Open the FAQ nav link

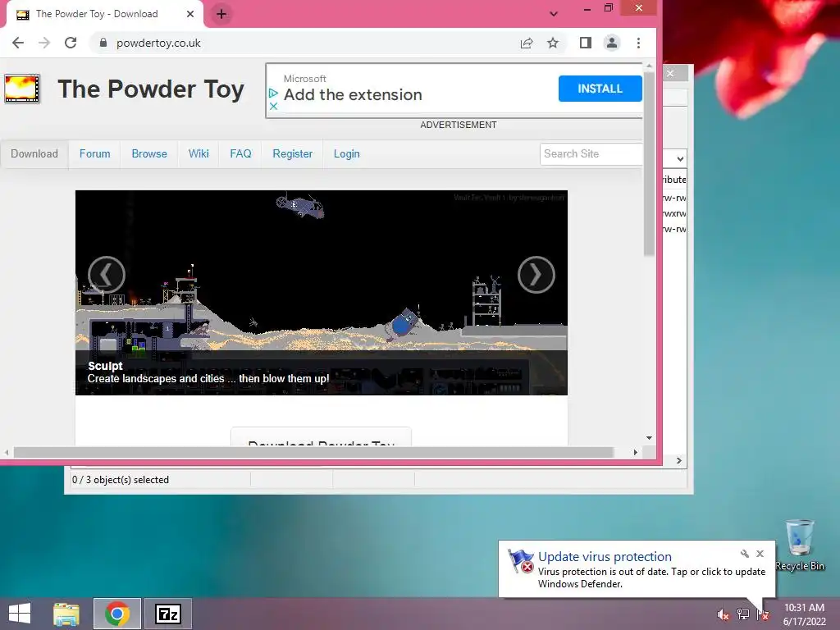[240, 153]
